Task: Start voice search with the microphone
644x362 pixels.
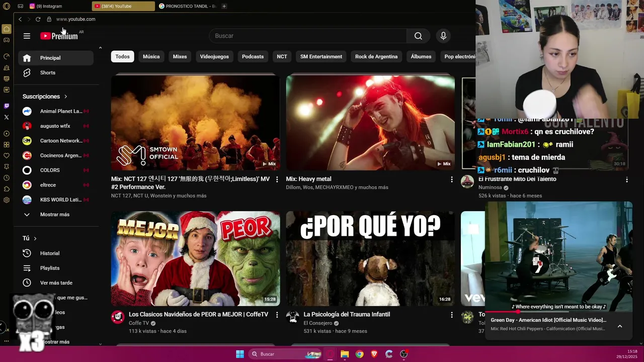Action: pos(443,36)
